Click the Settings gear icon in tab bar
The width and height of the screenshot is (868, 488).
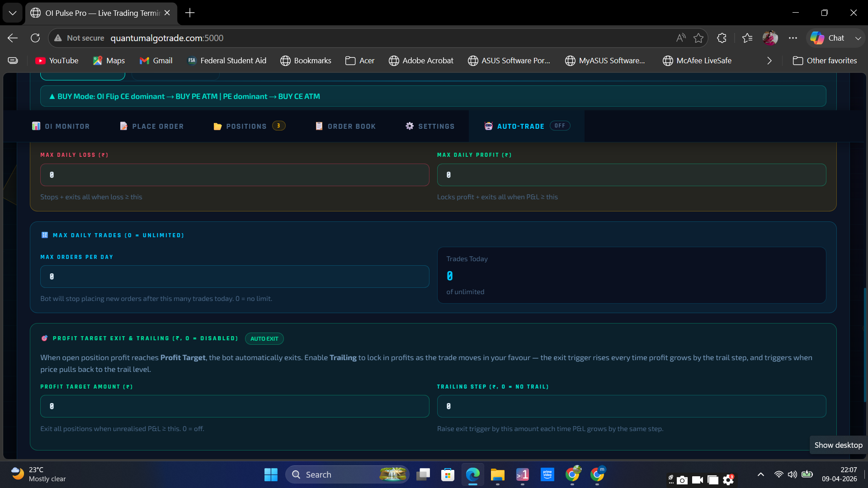click(410, 126)
